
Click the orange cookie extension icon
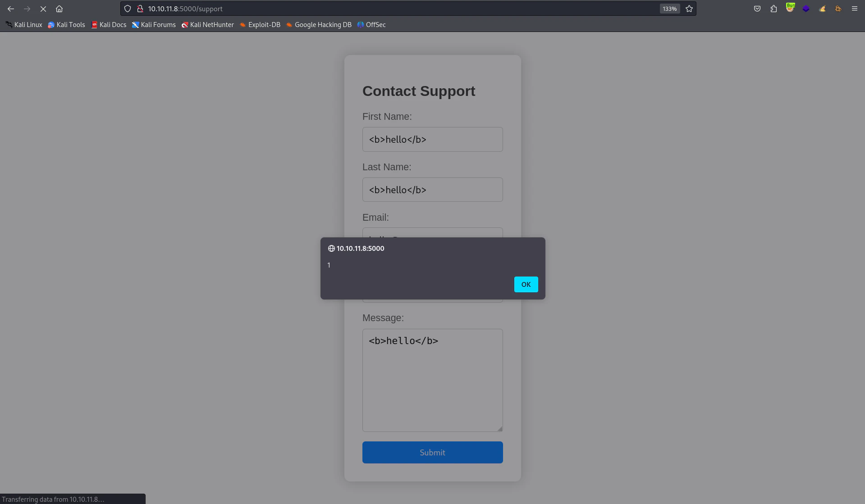pos(838,9)
